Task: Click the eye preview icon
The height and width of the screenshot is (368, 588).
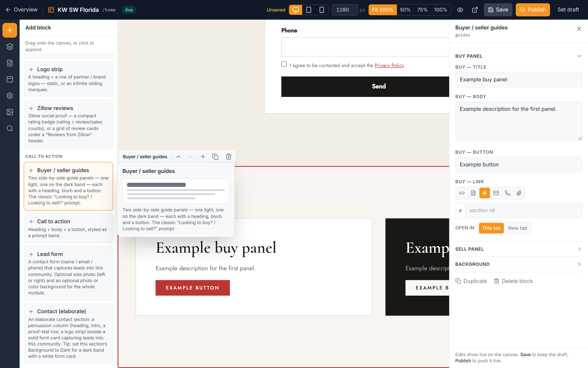Action: click(460, 10)
